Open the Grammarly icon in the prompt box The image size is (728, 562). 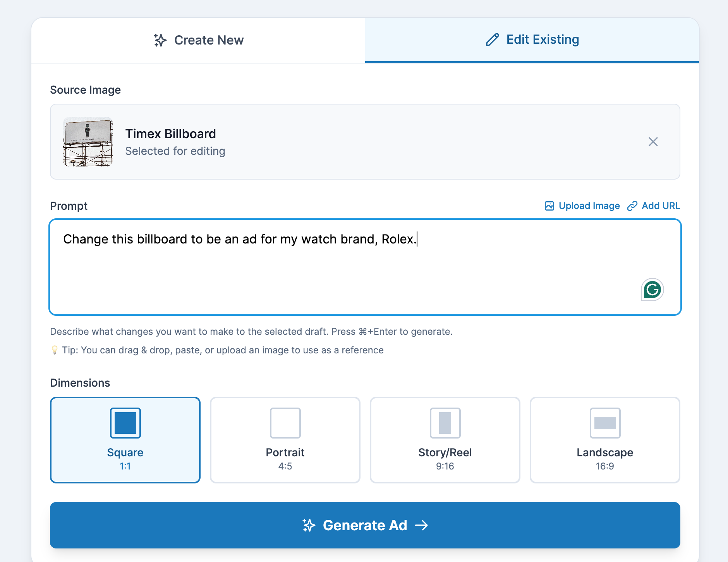click(x=652, y=290)
